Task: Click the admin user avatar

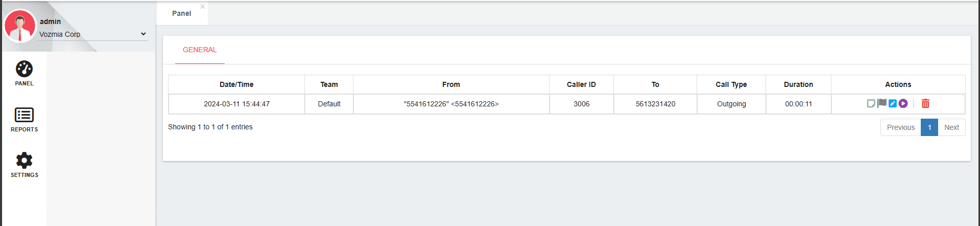Action: coord(20,26)
